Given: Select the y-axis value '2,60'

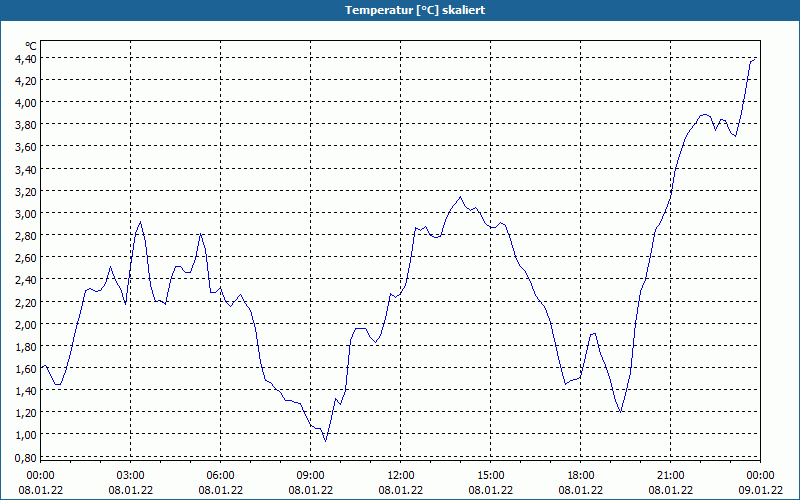Looking at the screenshot, I should [26, 258].
